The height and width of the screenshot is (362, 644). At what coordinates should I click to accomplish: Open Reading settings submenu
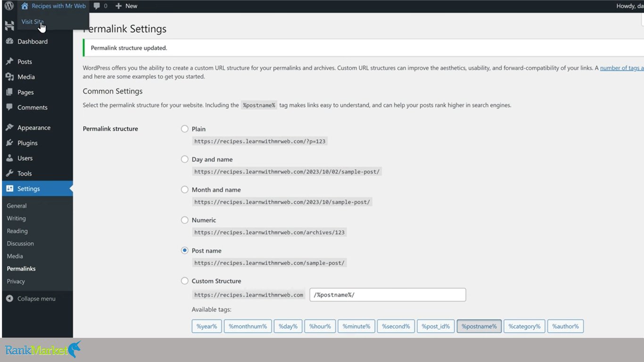tap(17, 231)
